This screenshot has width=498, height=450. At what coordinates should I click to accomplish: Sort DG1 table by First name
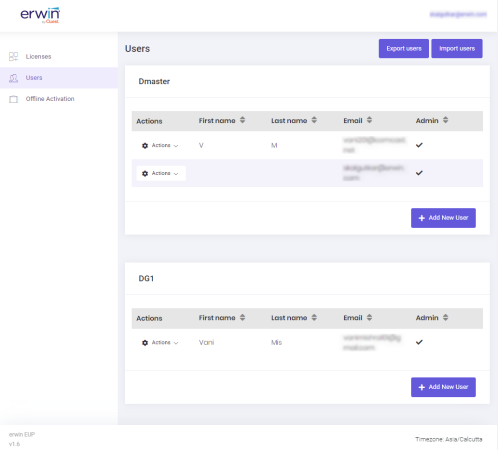click(242, 317)
